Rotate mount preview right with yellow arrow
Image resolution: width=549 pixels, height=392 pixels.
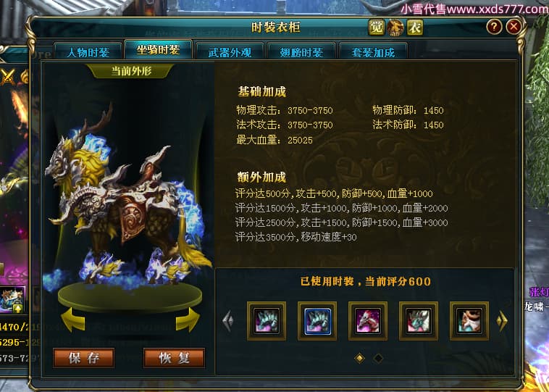pos(188,320)
